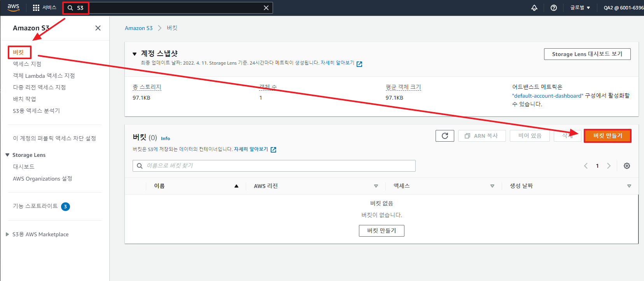Click search icon in bucket name filter

pyautogui.click(x=140, y=166)
